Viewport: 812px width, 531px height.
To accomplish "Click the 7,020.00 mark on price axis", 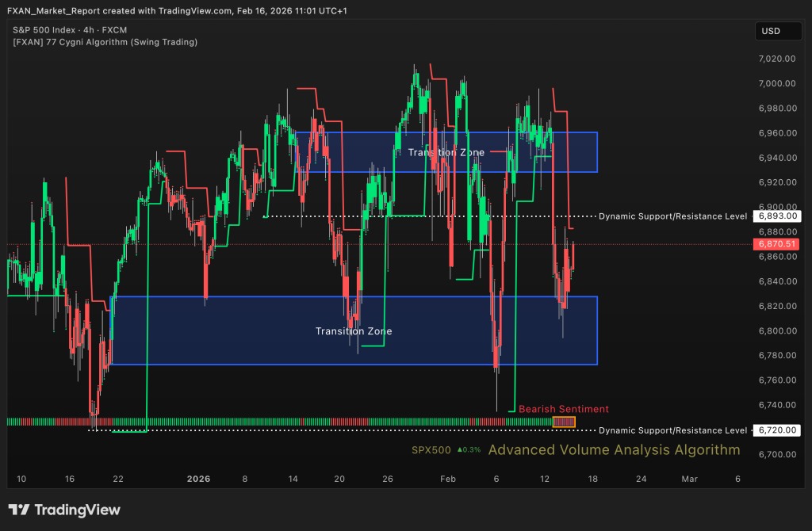I will click(776, 59).
